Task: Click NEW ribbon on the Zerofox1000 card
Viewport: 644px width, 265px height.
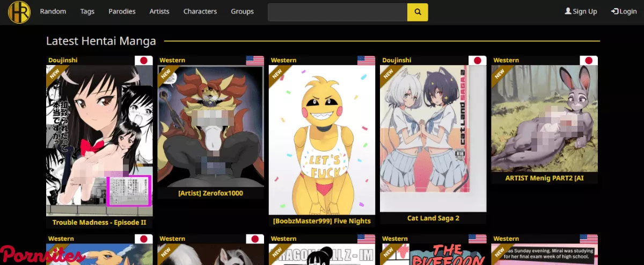Action: tap(165, 75)
